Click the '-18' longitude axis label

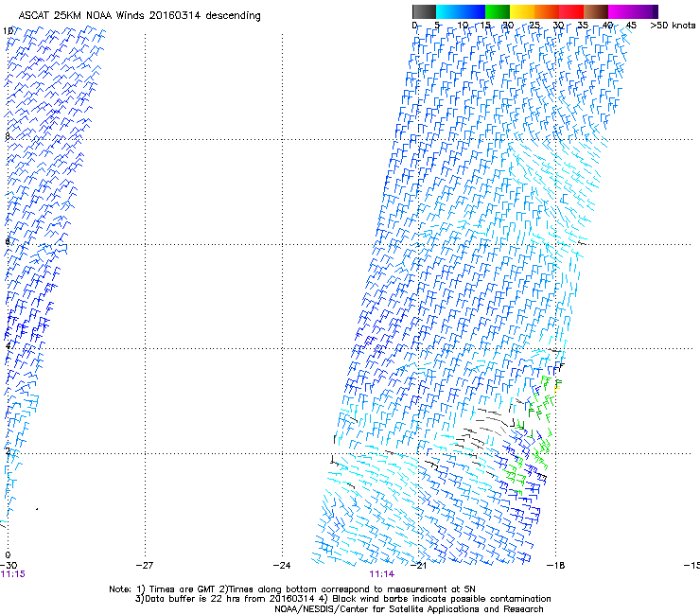tap(555, 566)
